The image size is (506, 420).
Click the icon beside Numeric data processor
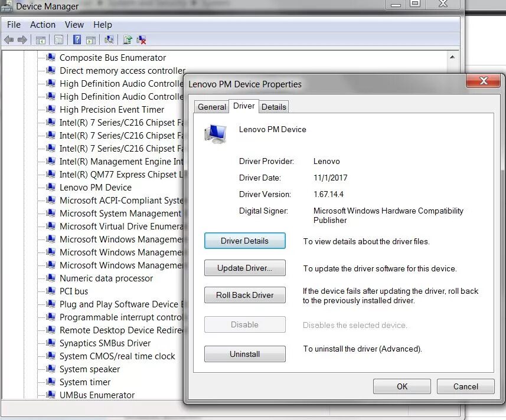tap(50, 277)
